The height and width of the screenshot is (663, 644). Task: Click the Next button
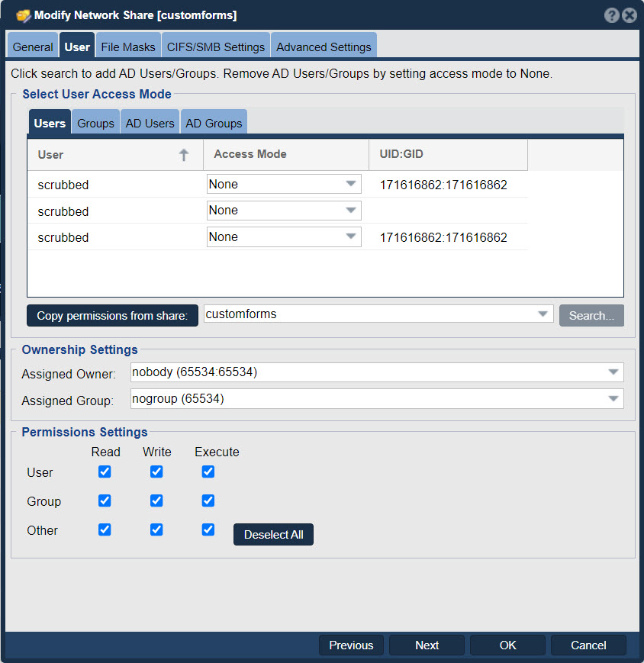tap(427, 645)
